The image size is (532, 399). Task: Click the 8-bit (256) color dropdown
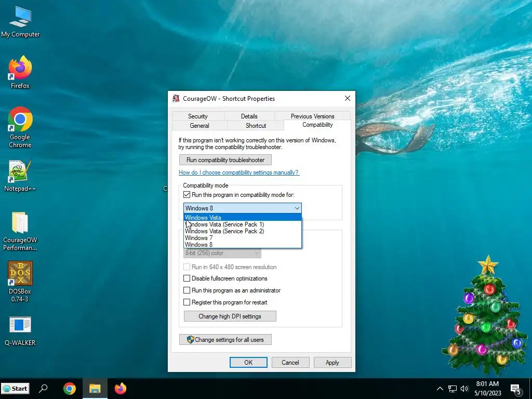222,253
